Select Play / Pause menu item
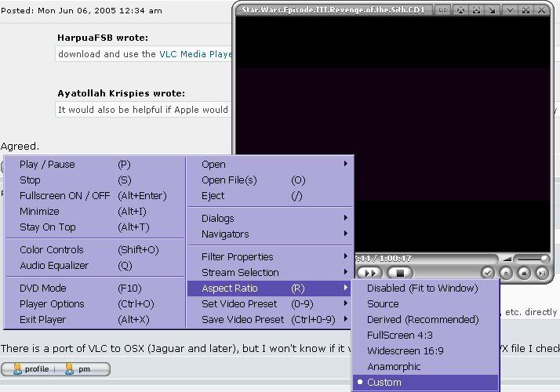Image resolution: width=560 pixels, height=392 pixels. point(95,164)
